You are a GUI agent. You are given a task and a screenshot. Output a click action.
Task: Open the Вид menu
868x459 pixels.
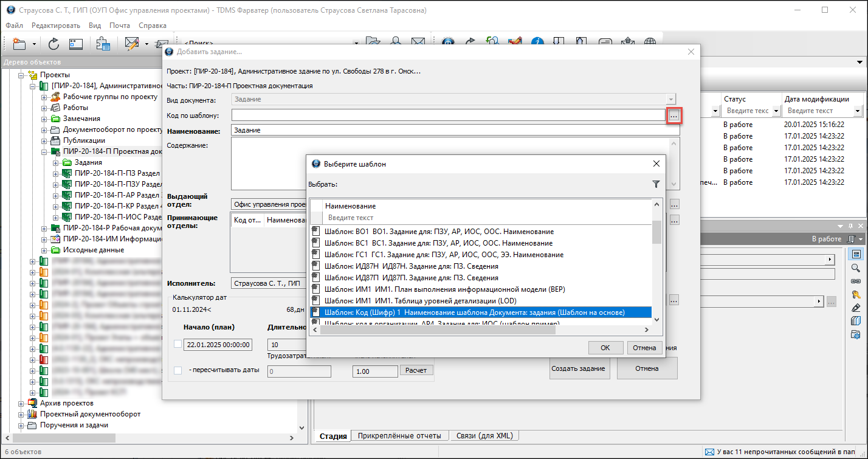[95, 26]
